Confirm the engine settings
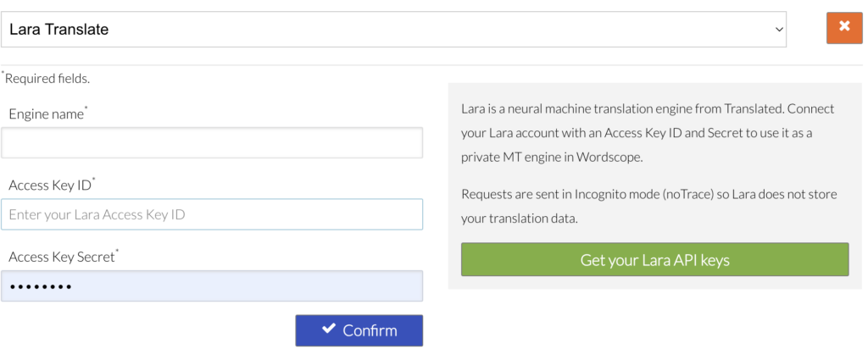868x360 pixels. (359, 330)
